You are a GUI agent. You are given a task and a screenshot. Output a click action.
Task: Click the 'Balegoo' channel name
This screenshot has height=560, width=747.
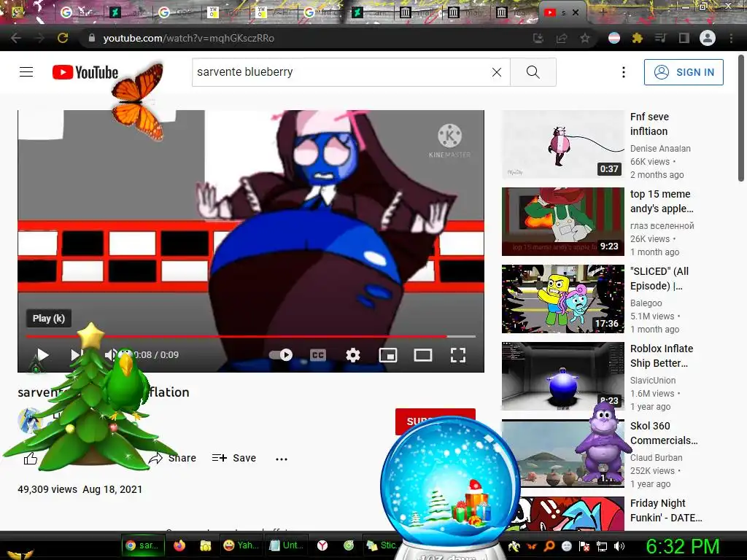click(646, 303)
